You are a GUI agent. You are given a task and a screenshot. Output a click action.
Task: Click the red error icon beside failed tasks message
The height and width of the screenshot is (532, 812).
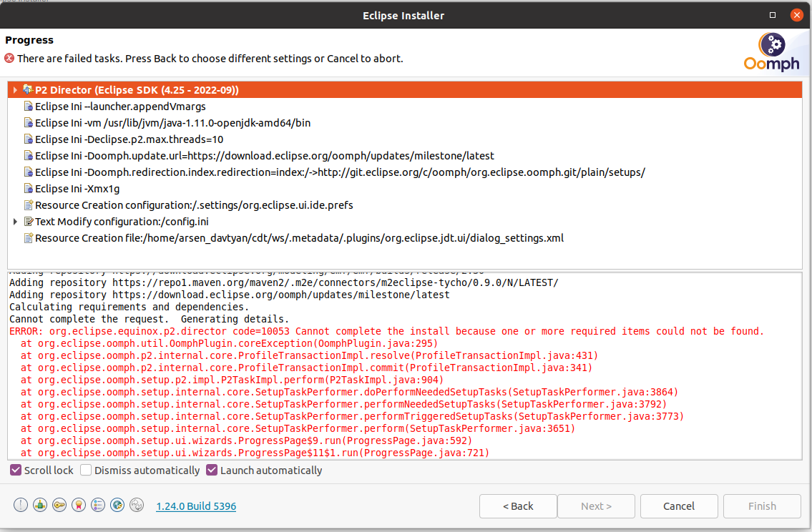pos(9,58)
